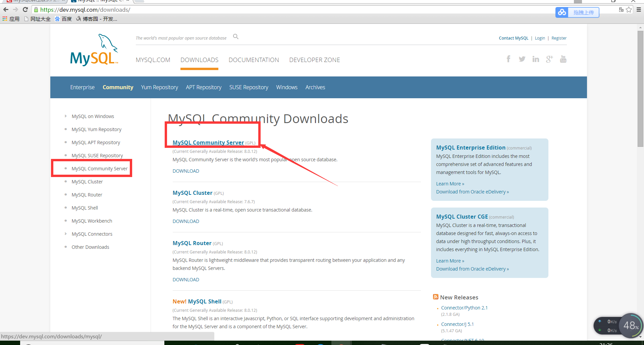The height and width of the screenshot is (345, 644).
Task: Select Enterprise in the blue submenu
Action: click(83, 87)
